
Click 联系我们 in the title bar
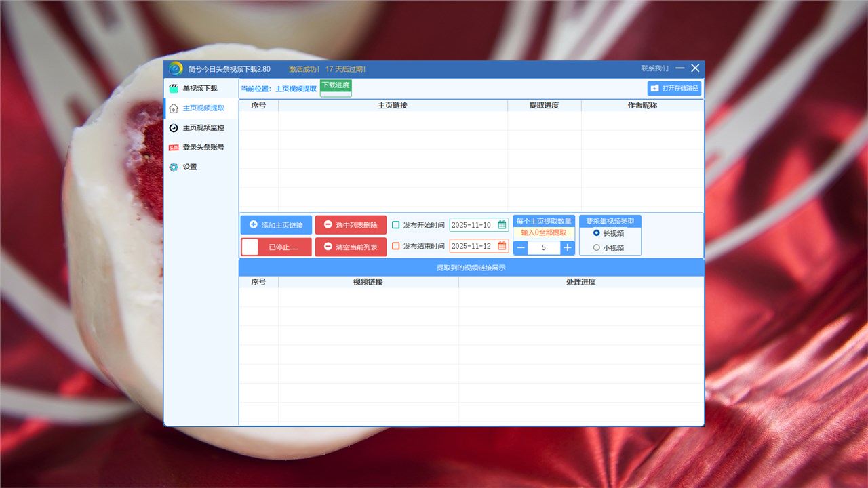tap(654, 68)
